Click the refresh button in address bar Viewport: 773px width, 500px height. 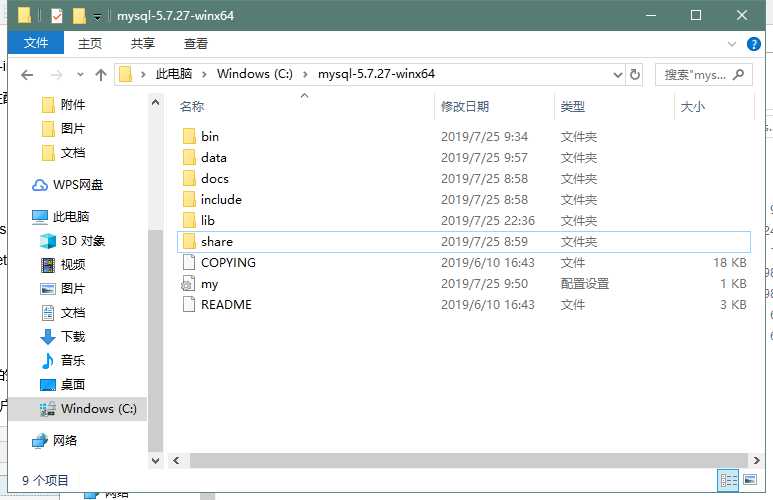[x=634, y=74]
